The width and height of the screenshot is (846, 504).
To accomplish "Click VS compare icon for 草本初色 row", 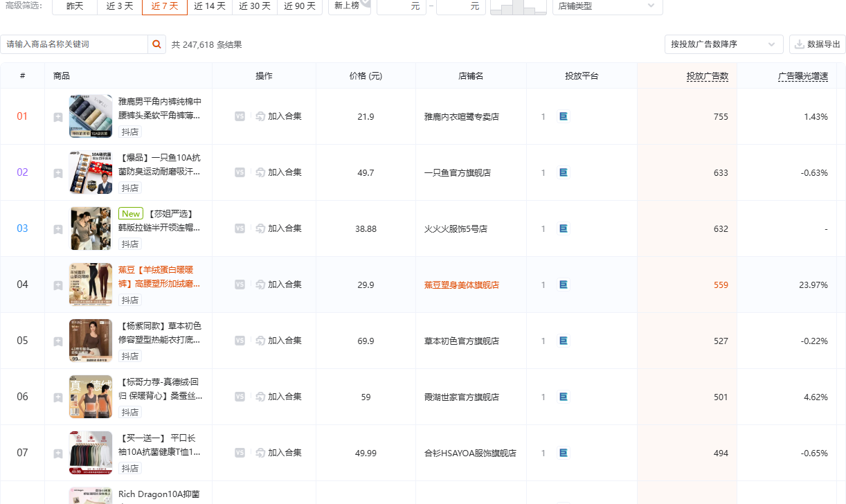I will 240,341.
